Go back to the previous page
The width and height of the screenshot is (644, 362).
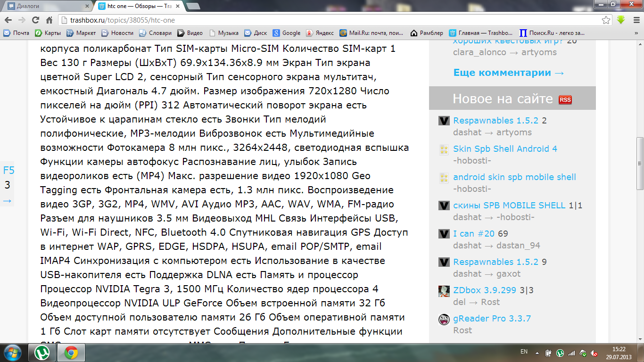click(8, 20)
